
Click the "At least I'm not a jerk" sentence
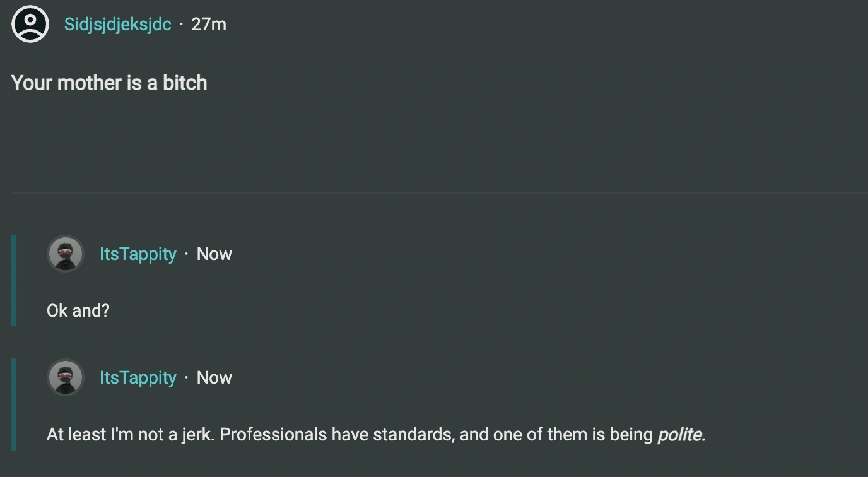[x=131, y=434]
